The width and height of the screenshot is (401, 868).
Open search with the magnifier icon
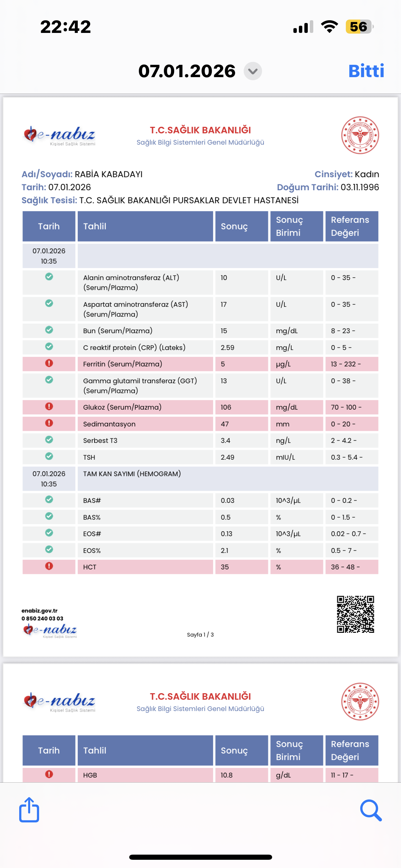click(371, 810)
